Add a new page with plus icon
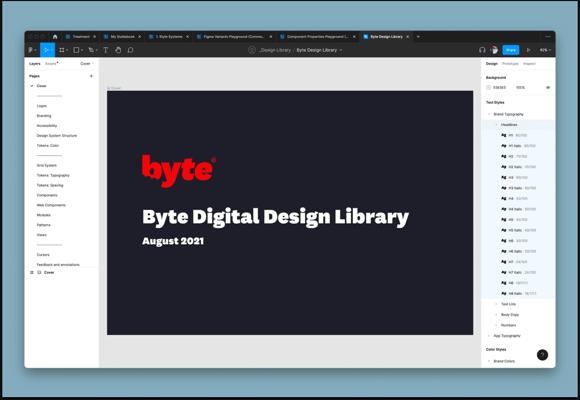The width and height of the screenshot is (580, 400). click(x=91, y=76)
